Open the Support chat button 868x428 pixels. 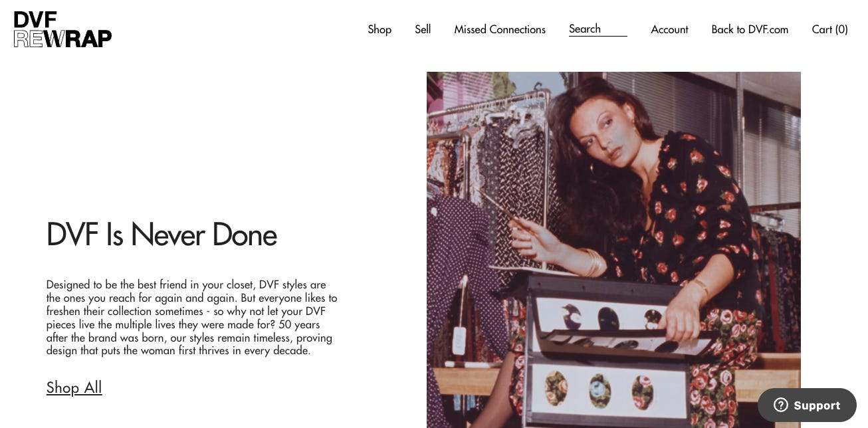point(807,405)
